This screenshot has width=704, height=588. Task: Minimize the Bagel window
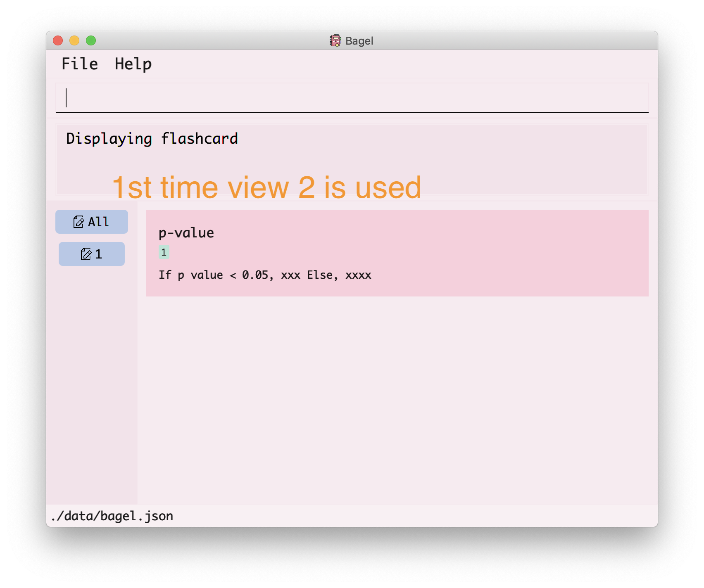click(x=74, y=40)
